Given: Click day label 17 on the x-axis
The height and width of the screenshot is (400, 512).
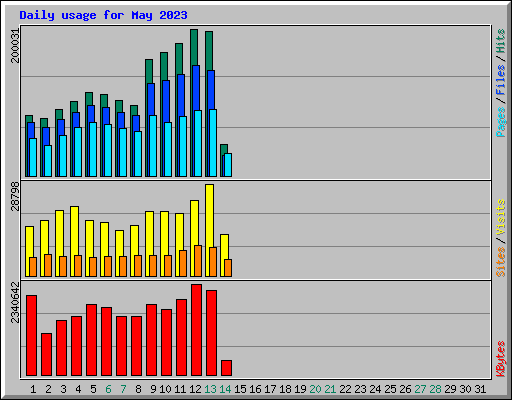Looking at the screenshot, I should pos(270,389).
